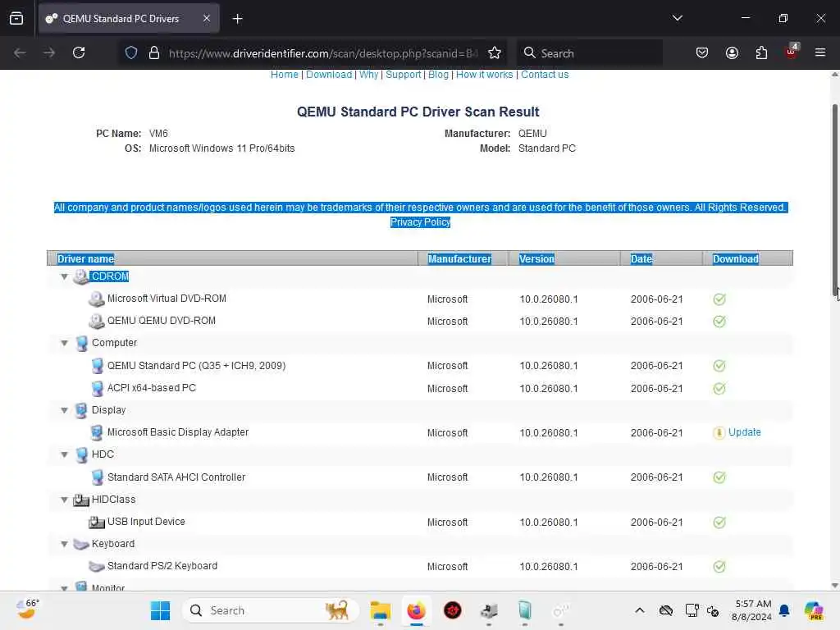840x630 pixels.
Task: Click the green check for USB Input Device
Action: pos(719,523)
